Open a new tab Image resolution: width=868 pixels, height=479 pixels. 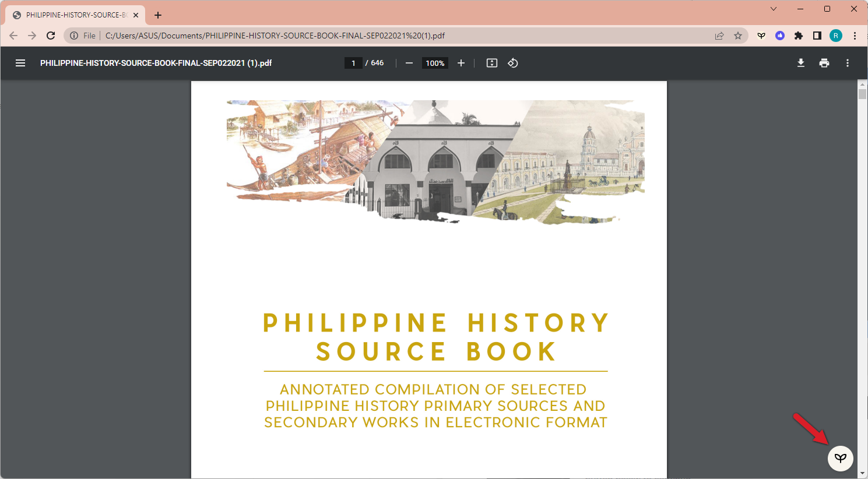point(158,15)
